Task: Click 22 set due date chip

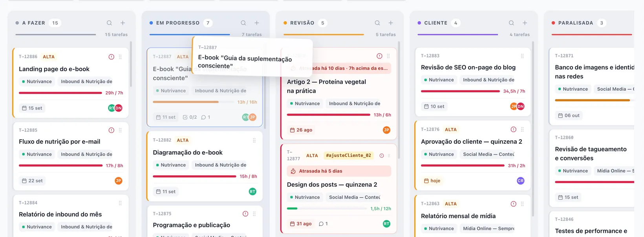Action: 32,181
